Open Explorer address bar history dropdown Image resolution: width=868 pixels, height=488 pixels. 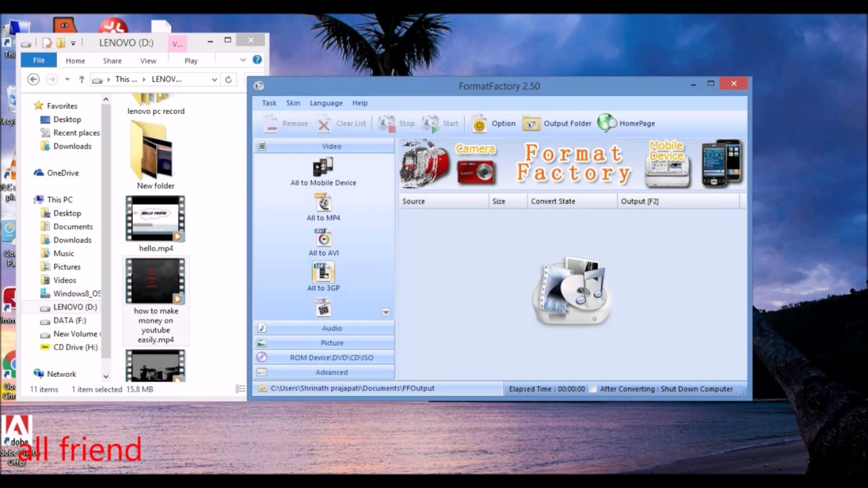(214, 79)
